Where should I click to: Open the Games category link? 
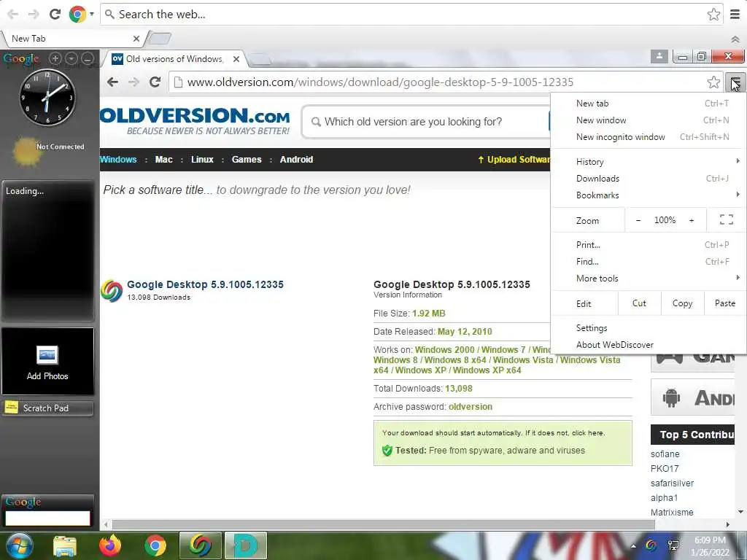(x=247, y=160)
